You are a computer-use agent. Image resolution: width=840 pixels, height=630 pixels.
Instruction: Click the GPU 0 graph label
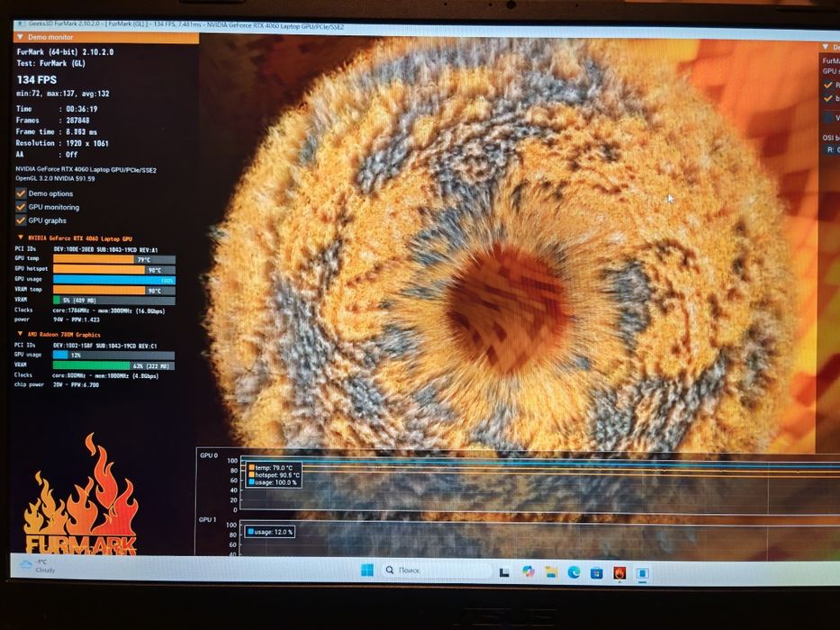coord(209,455)
